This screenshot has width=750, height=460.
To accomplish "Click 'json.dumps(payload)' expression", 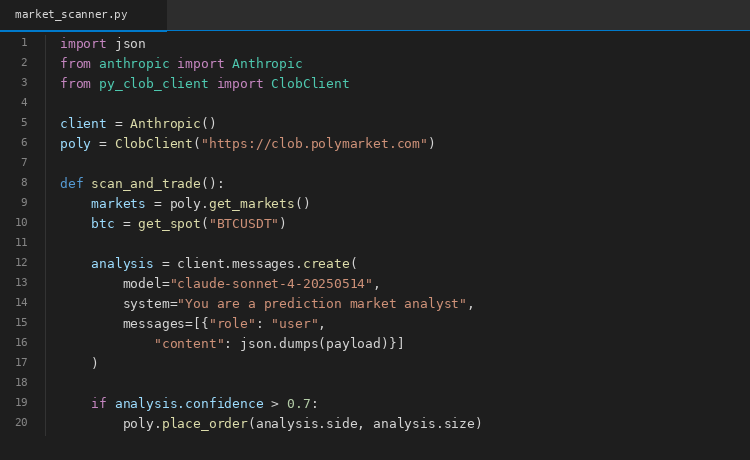I will [314, 344].
